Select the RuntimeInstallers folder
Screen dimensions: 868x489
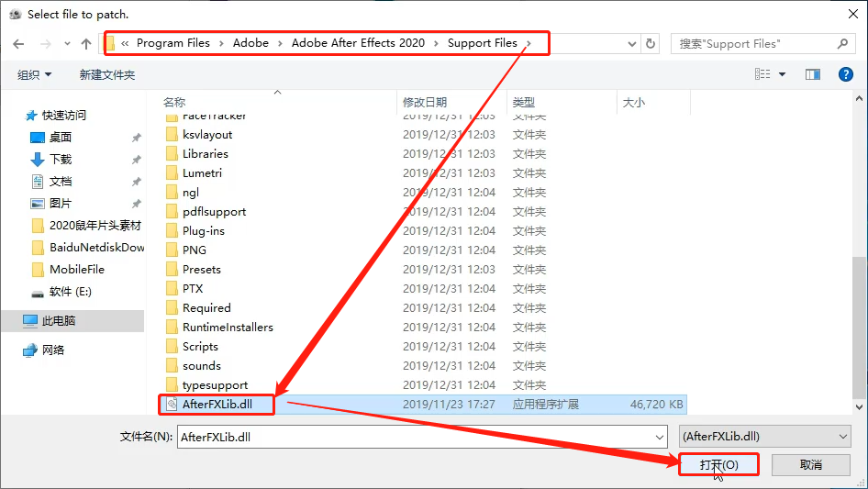(228, 328)
